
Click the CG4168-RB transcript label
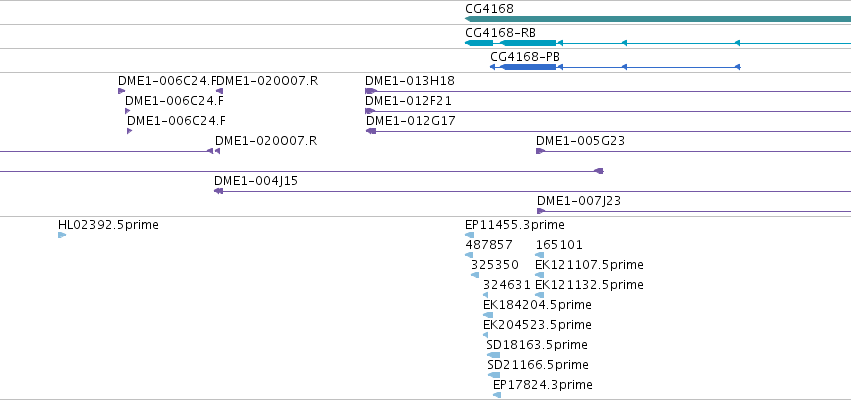click(500, 33)
